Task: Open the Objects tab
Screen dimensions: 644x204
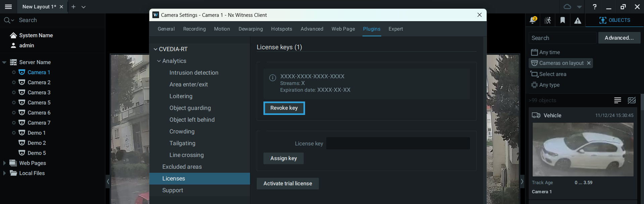Action: click(614, 20)
